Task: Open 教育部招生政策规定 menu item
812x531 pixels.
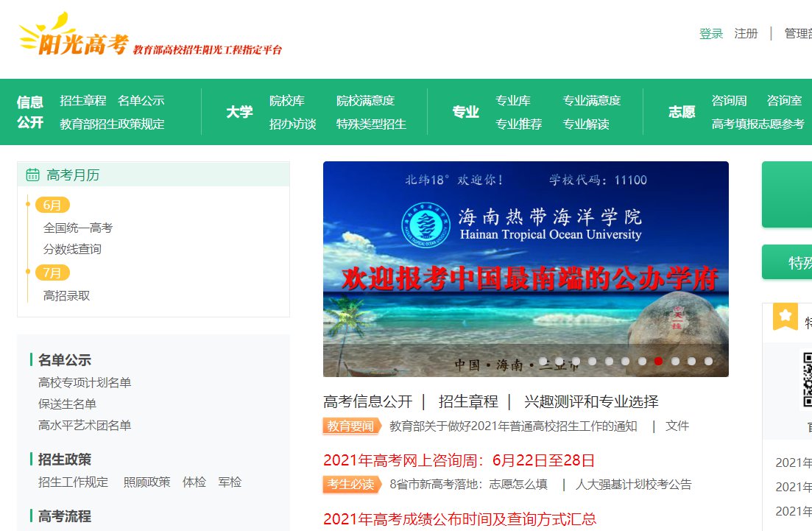Action: (x=112, y=124)
